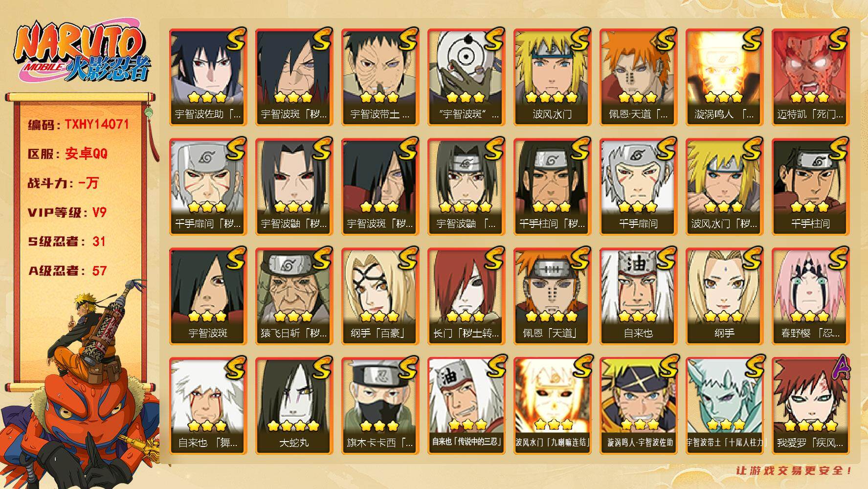Click the 旗木卡卡西 masked ninja card

click(380, 405)
